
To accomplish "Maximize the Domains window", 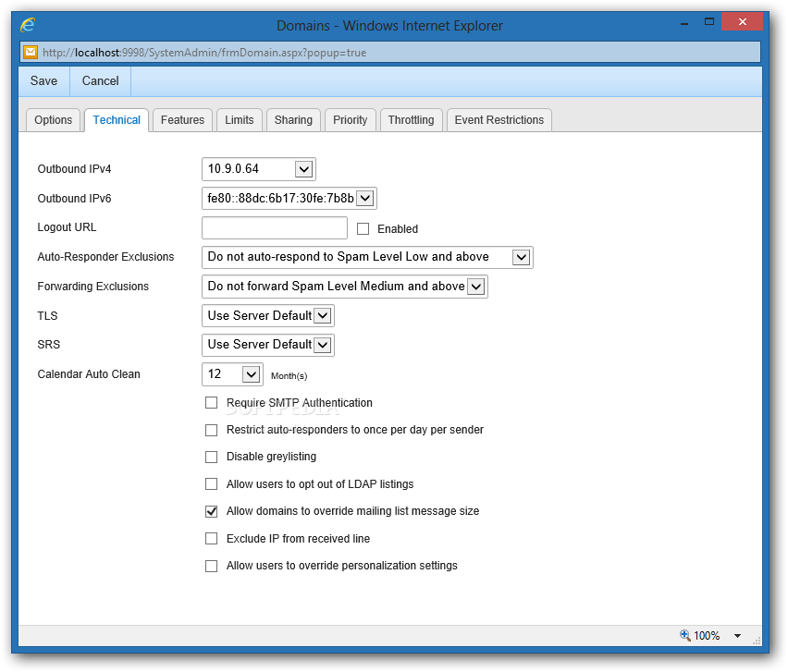I will point(709,21).
